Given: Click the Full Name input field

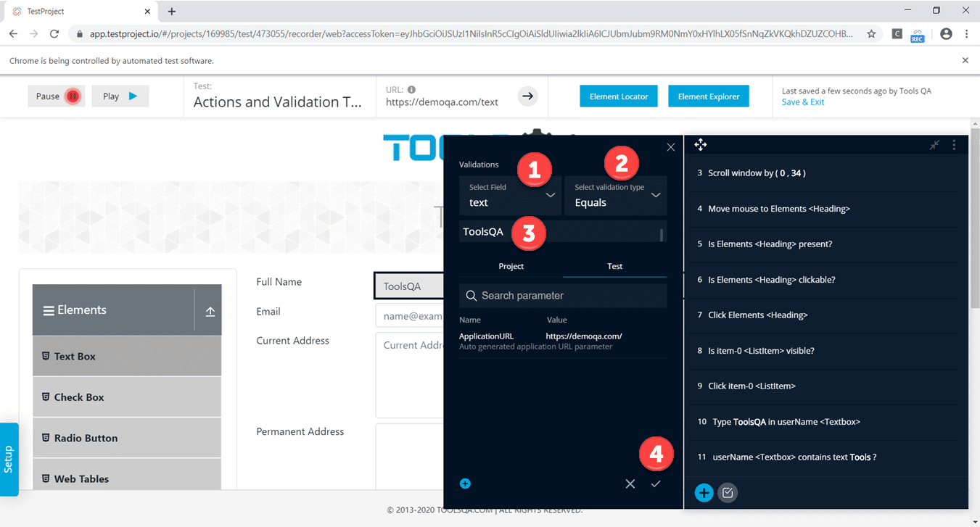Looking at the screenshot, I should [x=408, y=286].
